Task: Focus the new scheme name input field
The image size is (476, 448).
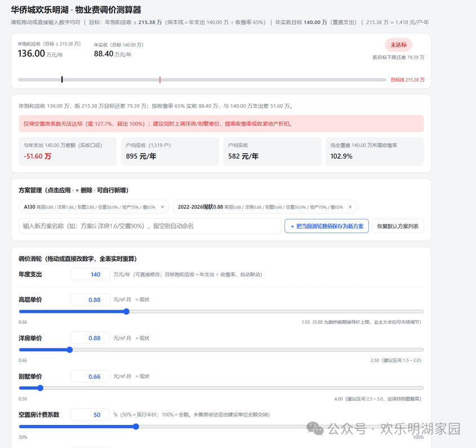Action: (x=150, y=226)
